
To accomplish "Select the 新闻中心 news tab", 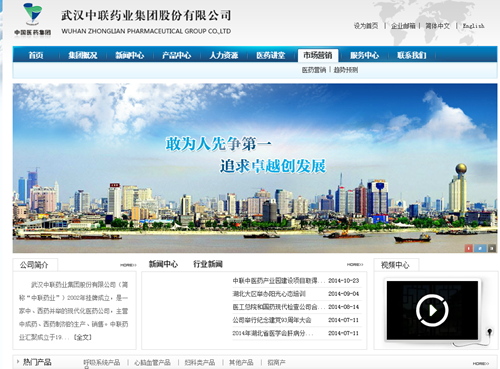I will click(x=163, y=264).
